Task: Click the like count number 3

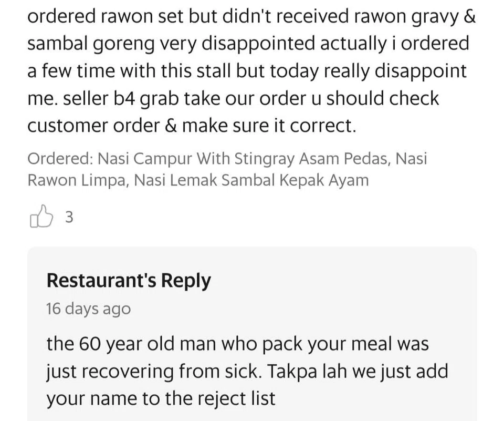Action: click(x=69, y=217)
